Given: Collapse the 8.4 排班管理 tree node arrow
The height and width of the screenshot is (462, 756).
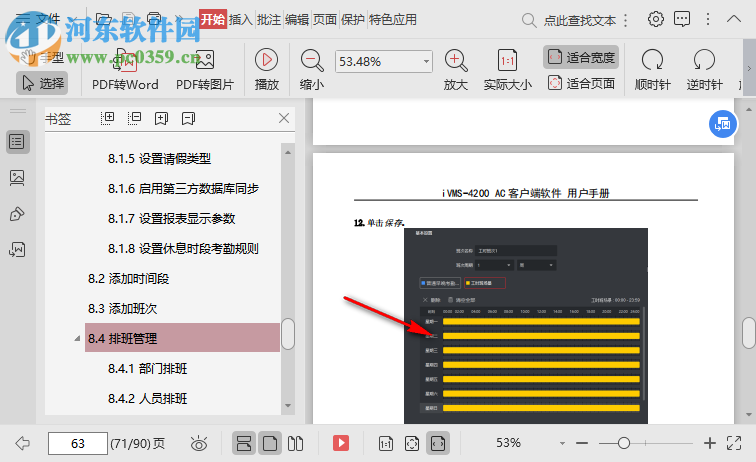Looking at the screenshot, I should pos(77,339).
